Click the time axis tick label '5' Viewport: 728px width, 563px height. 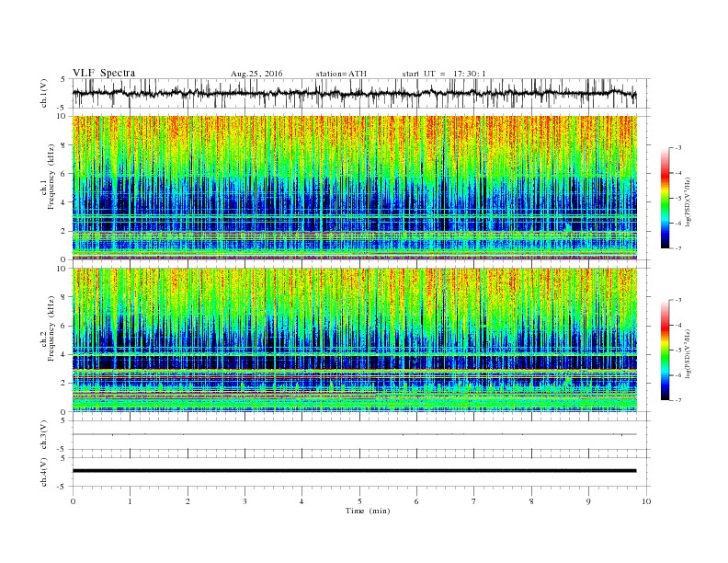click(359, 501)
